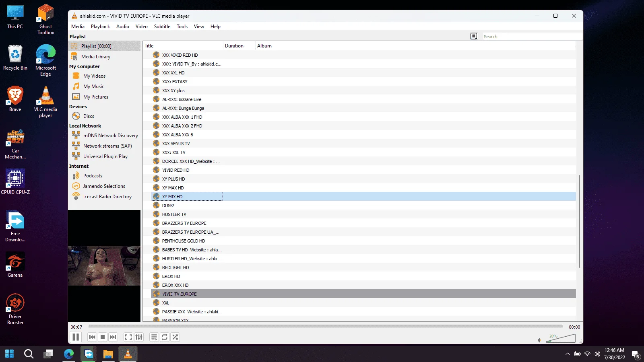
Task: Show hidden system tray icons
Action: point(568,354)
